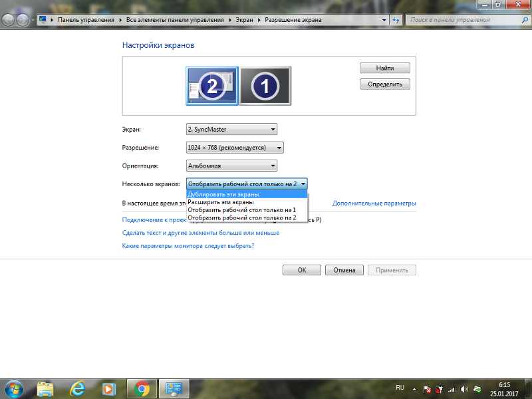This screenshot has width=532, height=399.
Task: Choose Отобразить рабочий стол только на 2 in list
Action: 247,218
